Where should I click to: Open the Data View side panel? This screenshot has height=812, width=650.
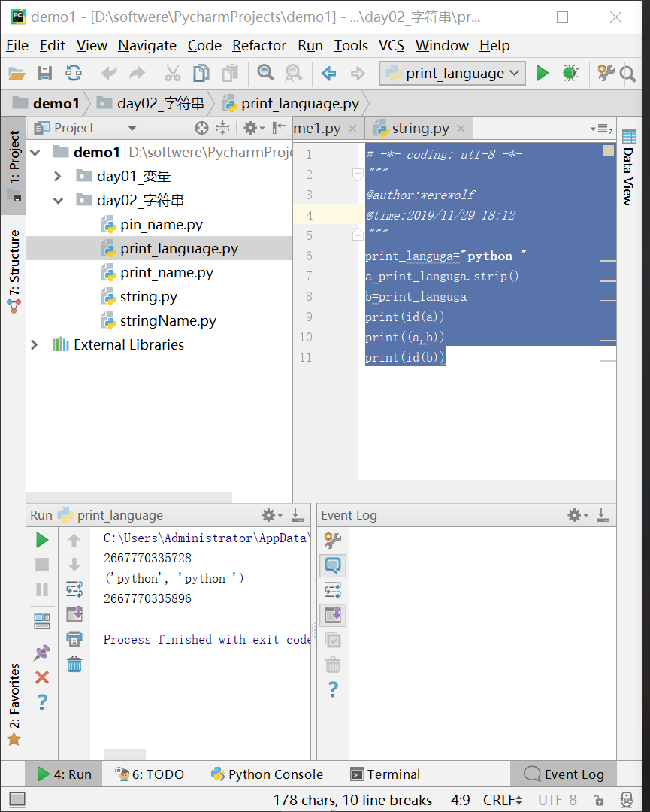pos(628,167)
